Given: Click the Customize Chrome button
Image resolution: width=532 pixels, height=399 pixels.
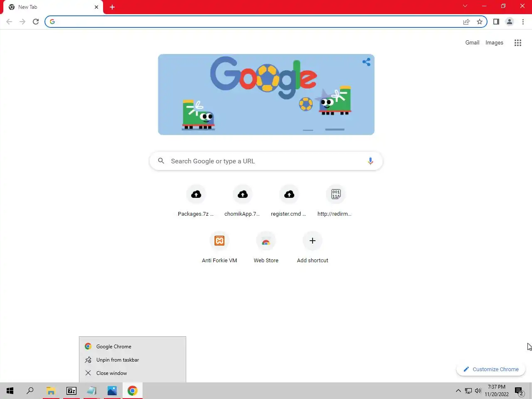Looking at the screenshot, I should (x=491, y=369).
